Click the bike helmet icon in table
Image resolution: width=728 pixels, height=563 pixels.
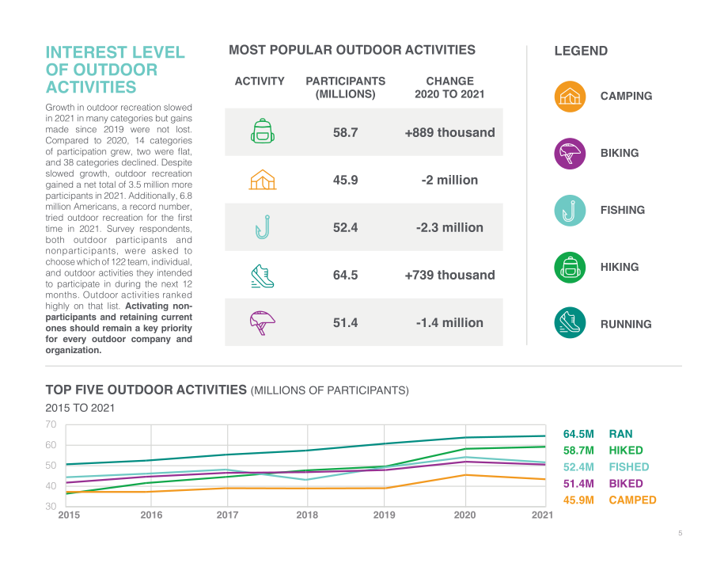tap(263, 323)
